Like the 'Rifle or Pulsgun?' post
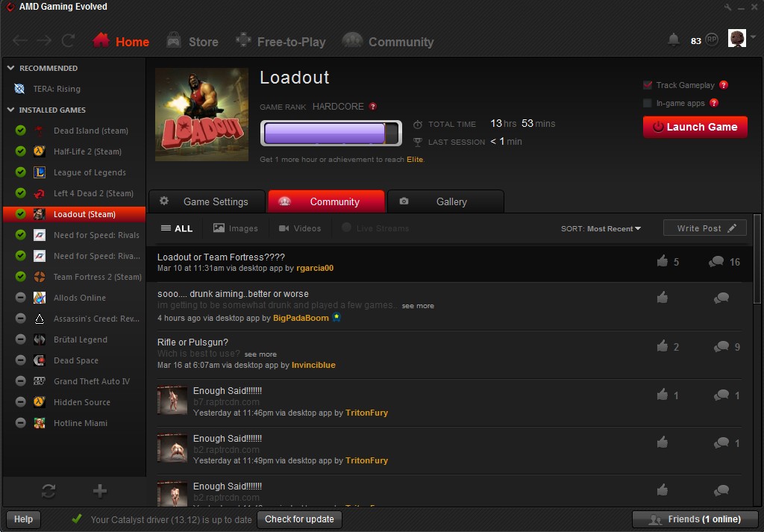This screenshot has width=764, height=532. [x=663, y=346]
